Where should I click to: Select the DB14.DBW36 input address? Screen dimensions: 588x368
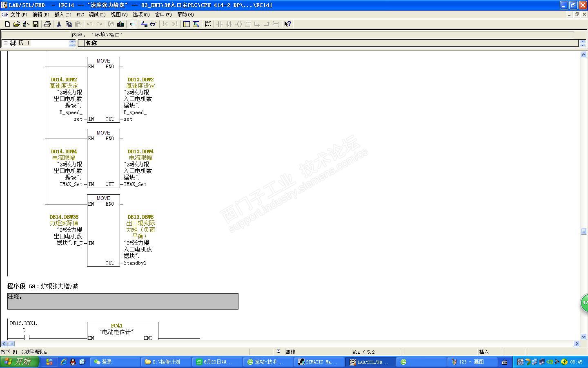[64, 217]
